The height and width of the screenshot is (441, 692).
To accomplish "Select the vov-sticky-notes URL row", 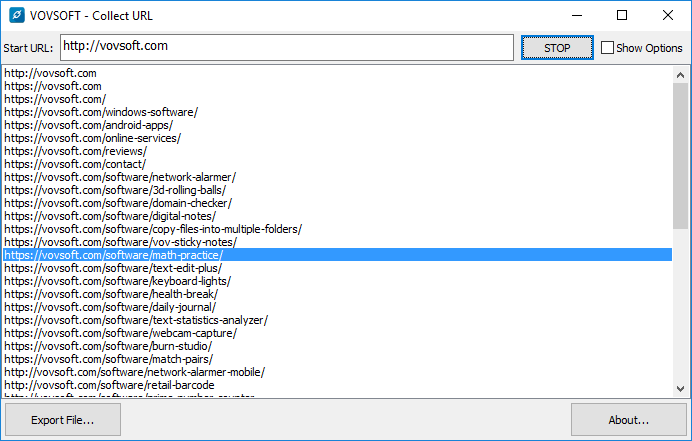I will pos(120,242).
